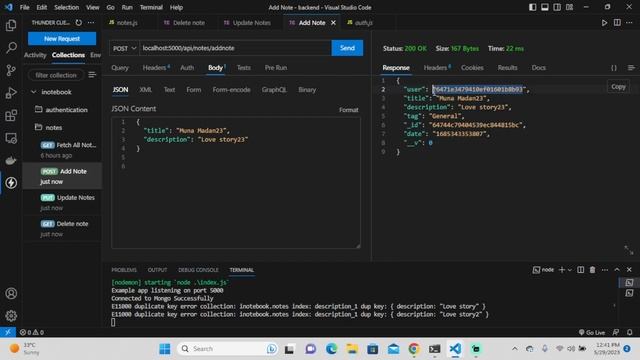Open the authentication folder
Image resolution: width=640 pixels, height=360 pixels.
(61, 110)
